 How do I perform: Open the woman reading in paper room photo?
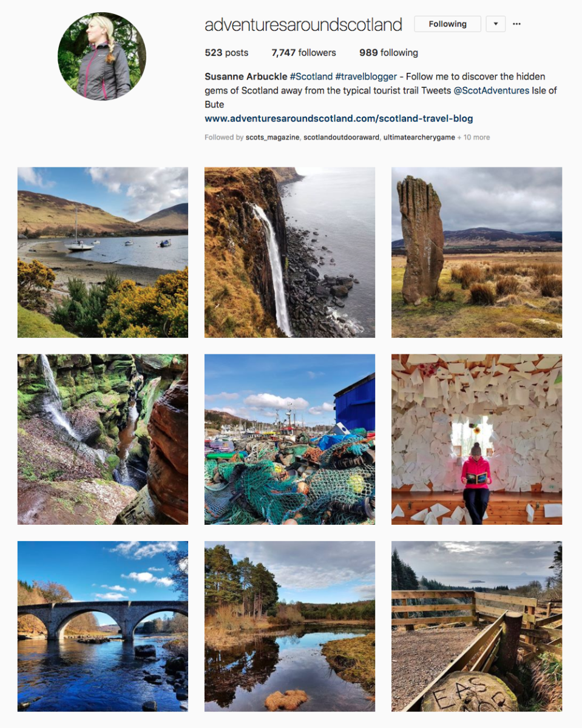(476, 439)
